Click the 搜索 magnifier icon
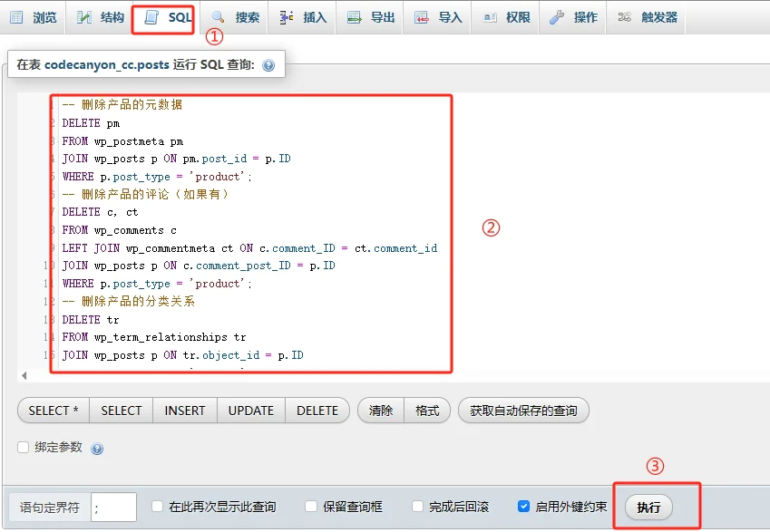The width and height of the screenshot is (770, 532). click(218, 17)
